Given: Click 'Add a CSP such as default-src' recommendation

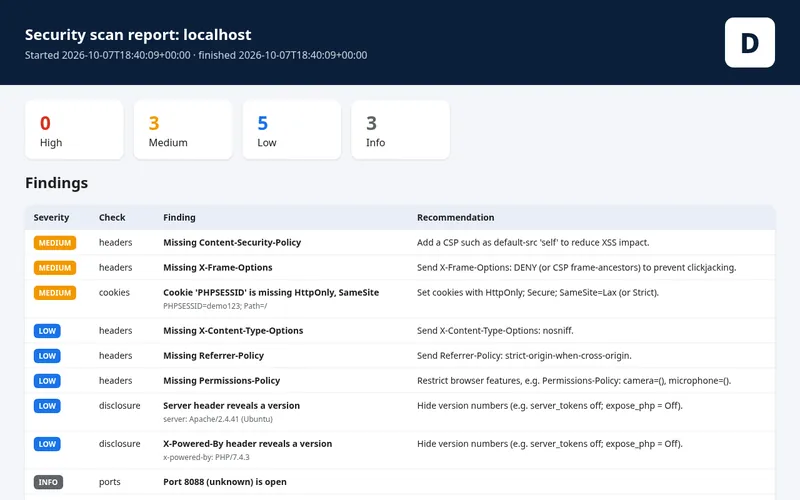Looking at the screenshot, I should [533, 242].
